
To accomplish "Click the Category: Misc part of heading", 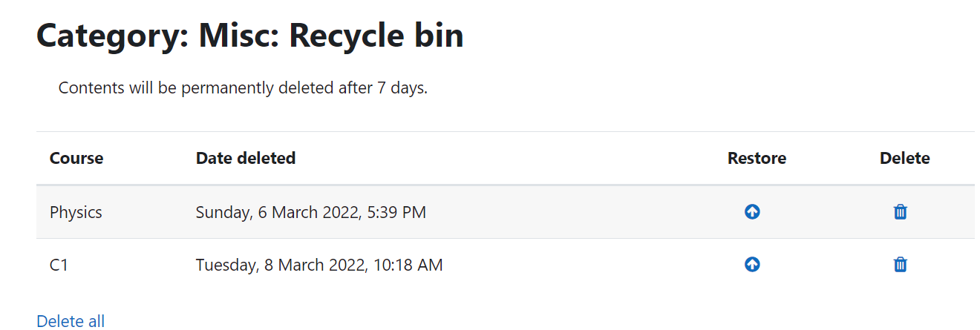I will point(157,35).
